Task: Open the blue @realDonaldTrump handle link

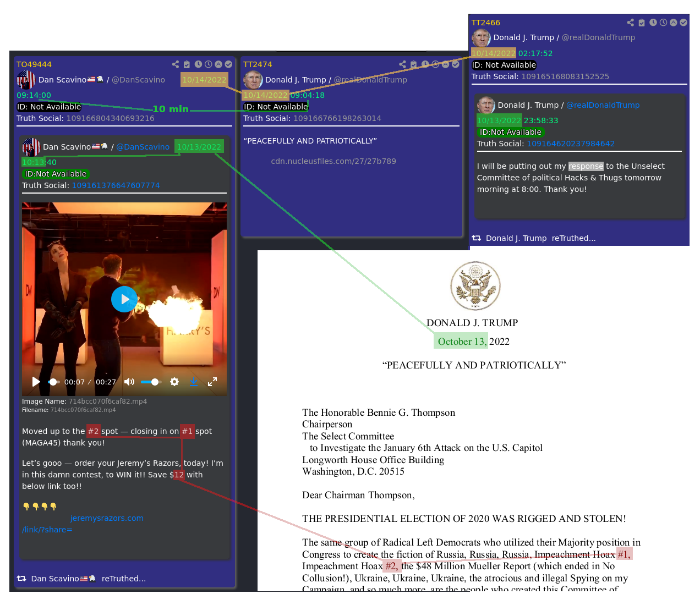Action: [x=603, y=105]
